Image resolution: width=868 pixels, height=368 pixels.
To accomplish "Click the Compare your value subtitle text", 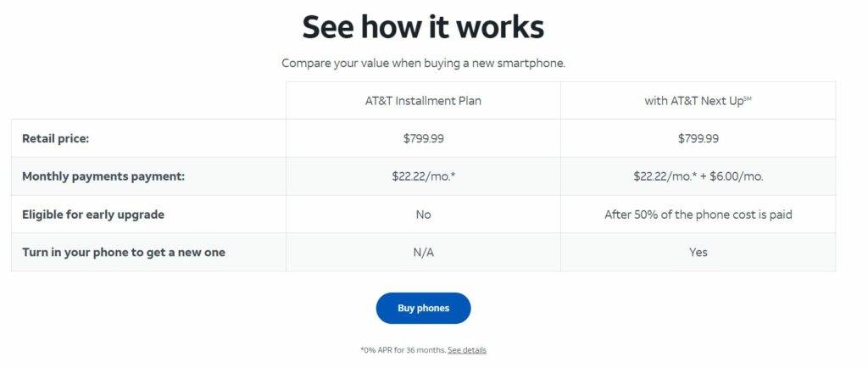I will click(423, 63).
